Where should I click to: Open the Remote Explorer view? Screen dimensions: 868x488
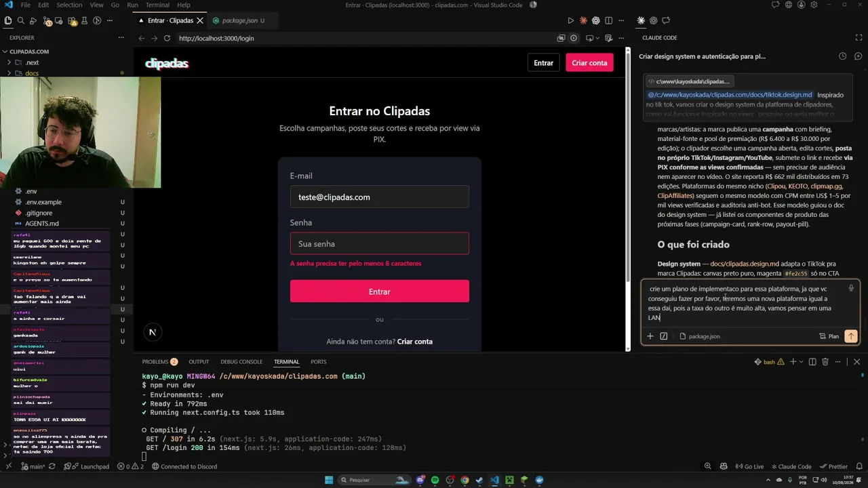click(x=60, y=21)
